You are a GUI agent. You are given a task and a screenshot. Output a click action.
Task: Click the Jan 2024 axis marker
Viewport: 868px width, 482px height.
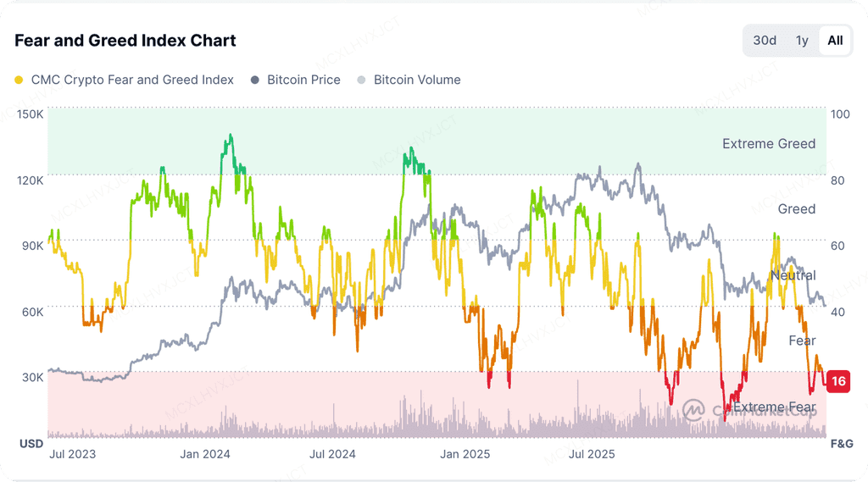coord(205,454)
